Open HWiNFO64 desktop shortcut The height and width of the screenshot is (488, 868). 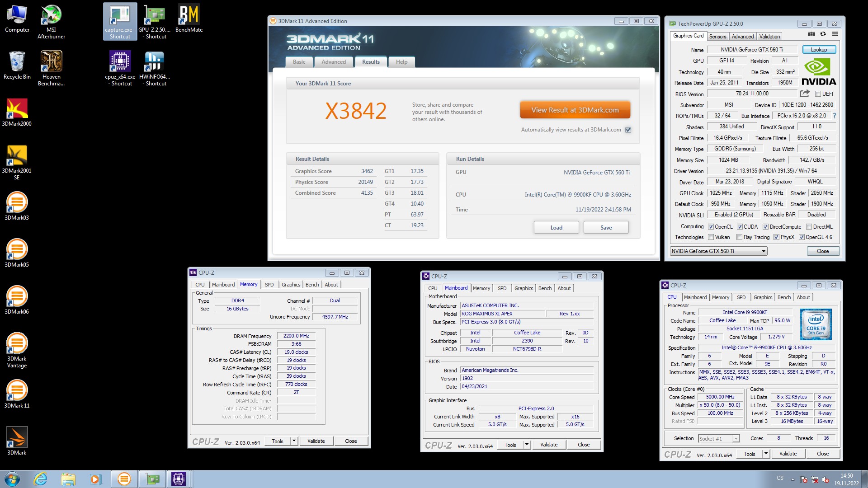click(154, 68)
